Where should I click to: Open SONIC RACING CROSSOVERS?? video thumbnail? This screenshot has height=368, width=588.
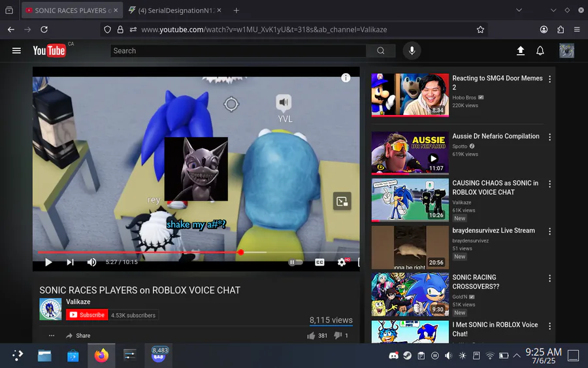click(410, 295)
